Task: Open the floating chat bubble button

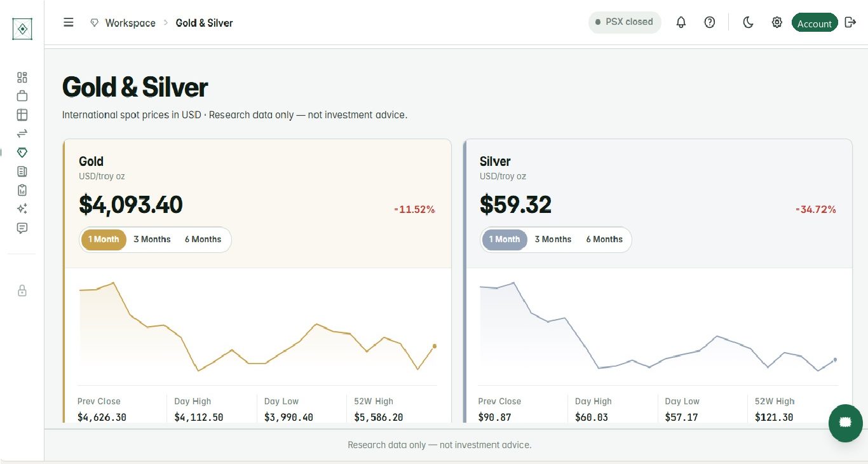Action: coord(845,423)
